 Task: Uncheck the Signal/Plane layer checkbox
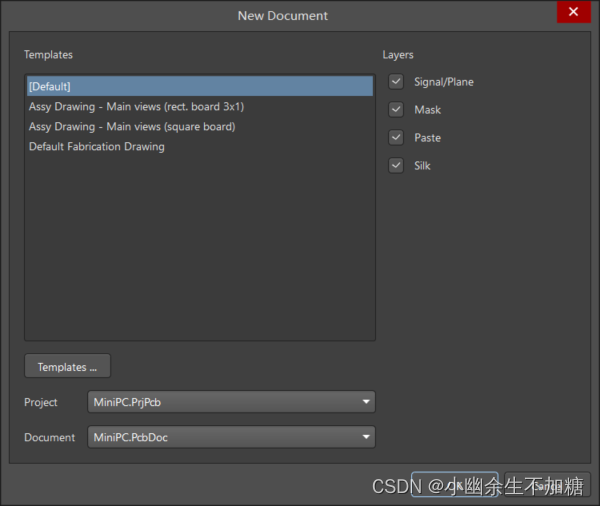pos(397,82)
